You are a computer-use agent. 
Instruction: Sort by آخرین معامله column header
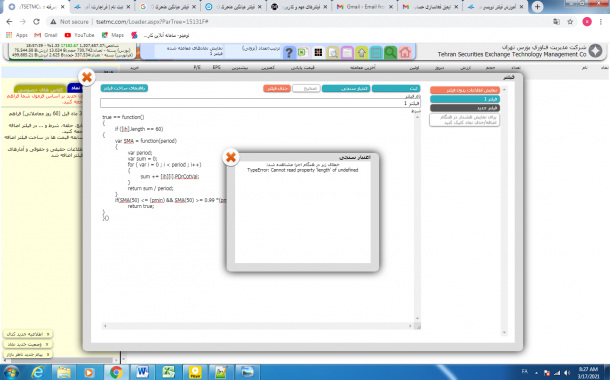pos(363,68)
